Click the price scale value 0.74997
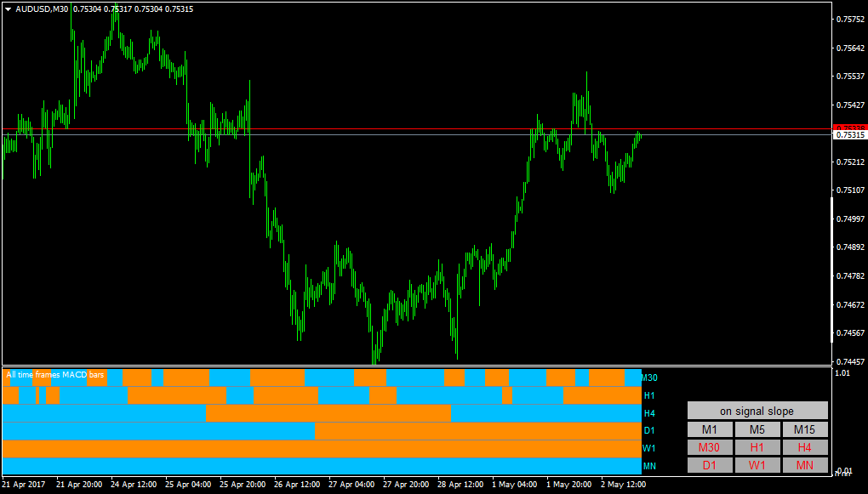This screenshot has height=494, width=868. [851, 219]
